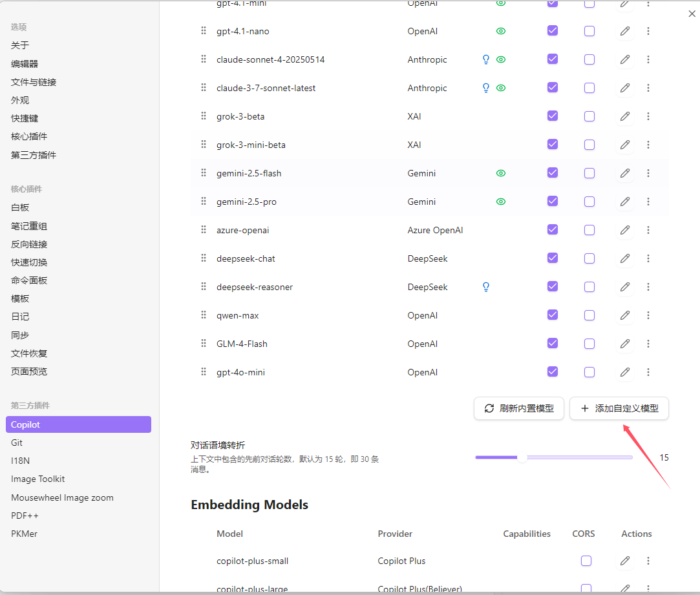This screenshot has height=595, width=700.
Task: Click 添加自定义模型 button
Action: (x=619, y=408)
